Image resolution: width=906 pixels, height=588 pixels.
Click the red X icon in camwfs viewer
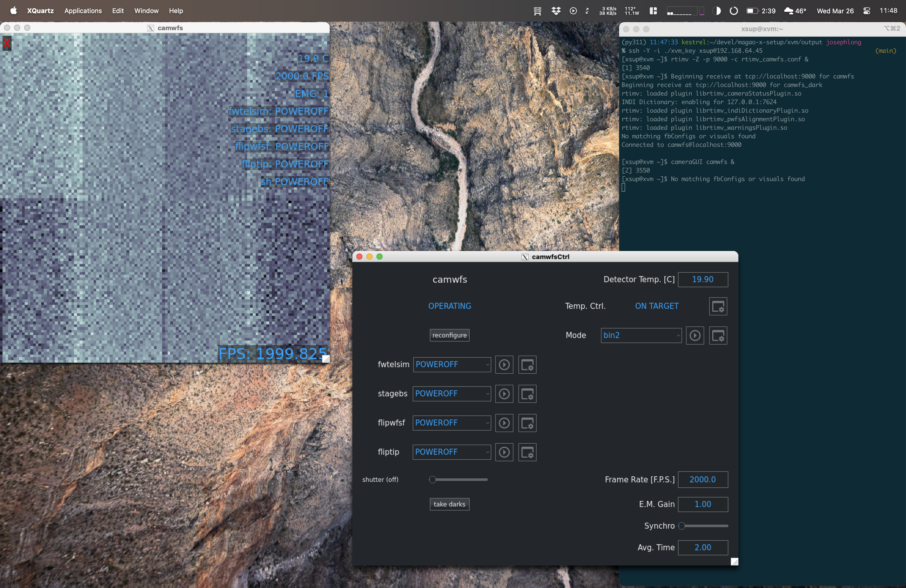tap(7, 43)
